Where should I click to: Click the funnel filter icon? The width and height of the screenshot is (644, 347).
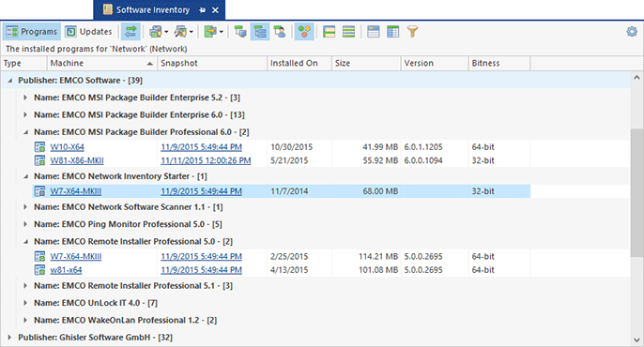[413, 32]
